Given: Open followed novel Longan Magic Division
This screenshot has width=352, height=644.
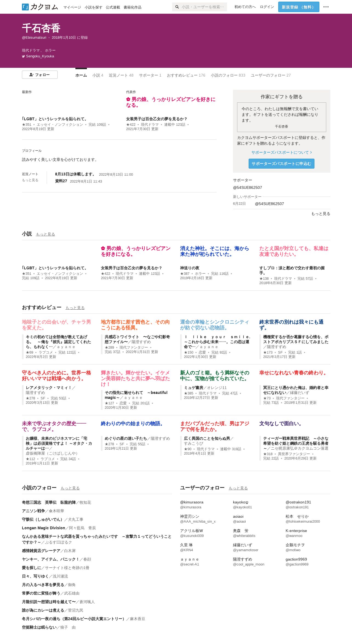Looking at the screenshot, I should 44,528.
